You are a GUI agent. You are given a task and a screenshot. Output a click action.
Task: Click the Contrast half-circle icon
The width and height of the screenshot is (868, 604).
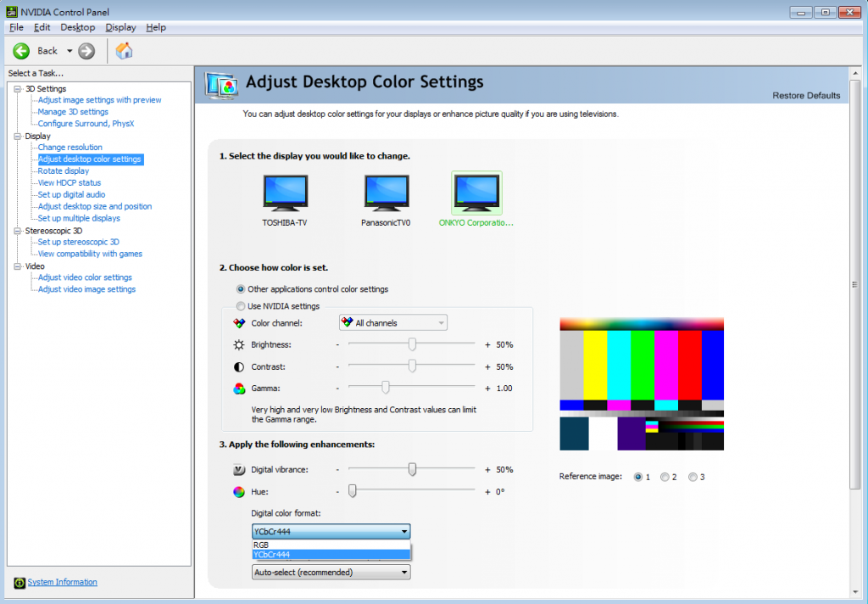[x=238, y=366]
